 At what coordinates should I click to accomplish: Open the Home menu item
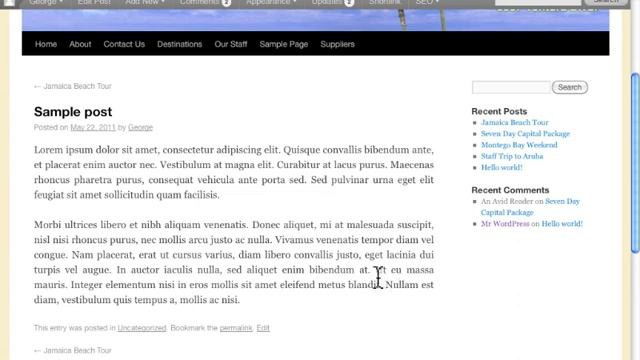46,44
